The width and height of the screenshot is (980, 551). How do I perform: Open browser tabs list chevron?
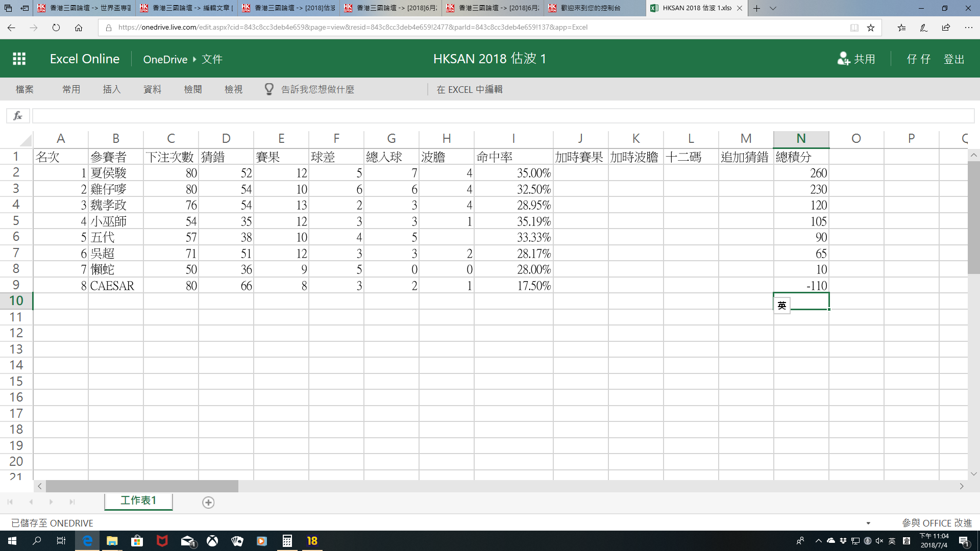click(773, 8)
